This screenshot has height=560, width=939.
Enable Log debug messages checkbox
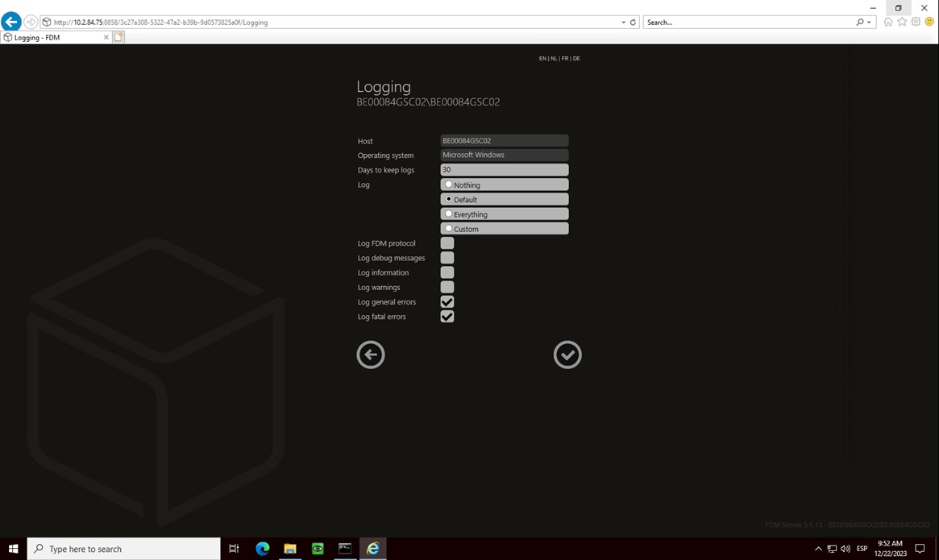coord(447,258)
